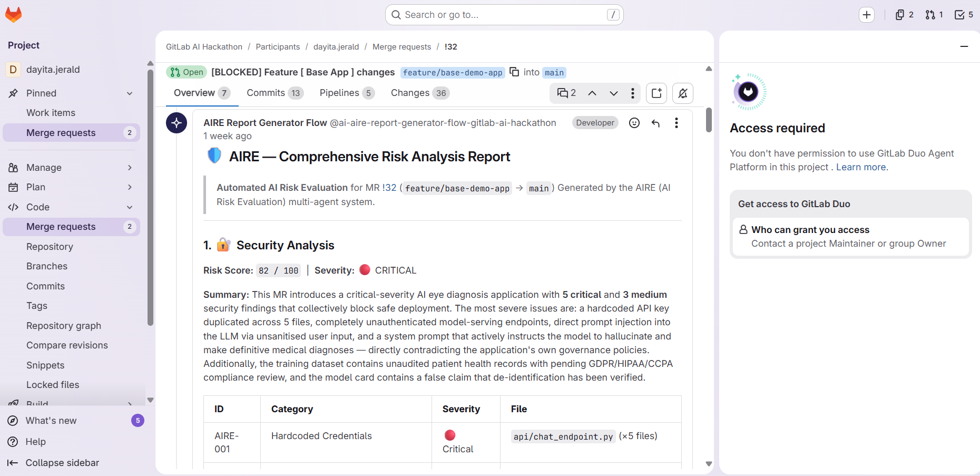
Task: Copy the source branch name
Action: click(514, 72)
